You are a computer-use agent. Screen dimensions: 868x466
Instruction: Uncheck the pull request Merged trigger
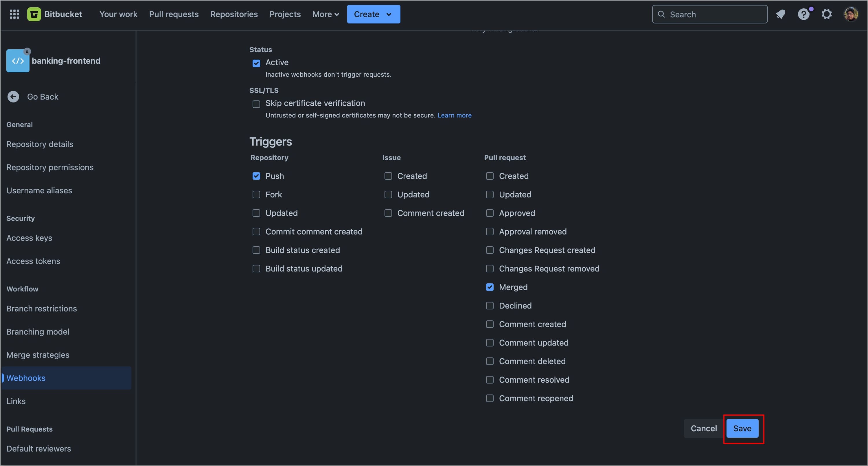pos(490,287)
